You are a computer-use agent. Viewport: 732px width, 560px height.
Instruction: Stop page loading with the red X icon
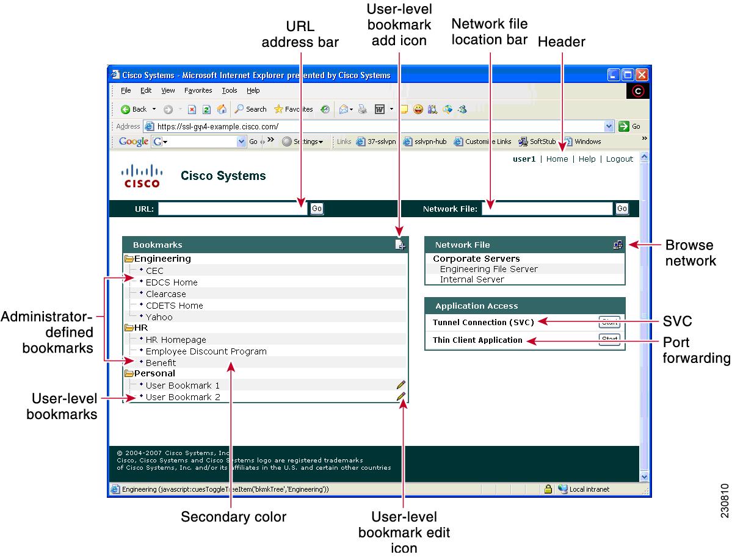(x=192, y=110)
